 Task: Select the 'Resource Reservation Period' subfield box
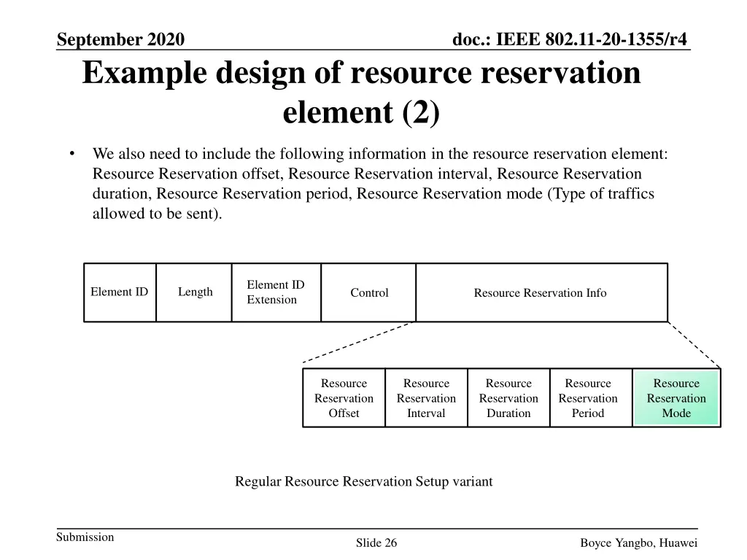(x=591, y=397)
